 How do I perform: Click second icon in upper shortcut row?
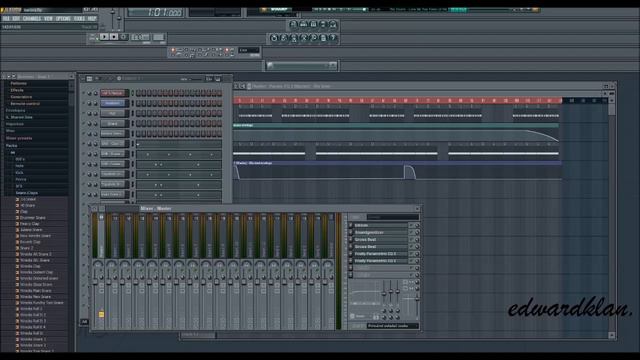[x=303, y=24]
